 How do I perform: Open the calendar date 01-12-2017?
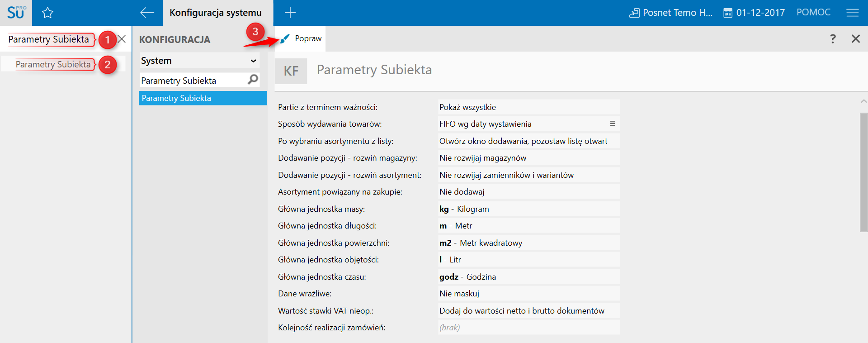[x=754, y=13]
